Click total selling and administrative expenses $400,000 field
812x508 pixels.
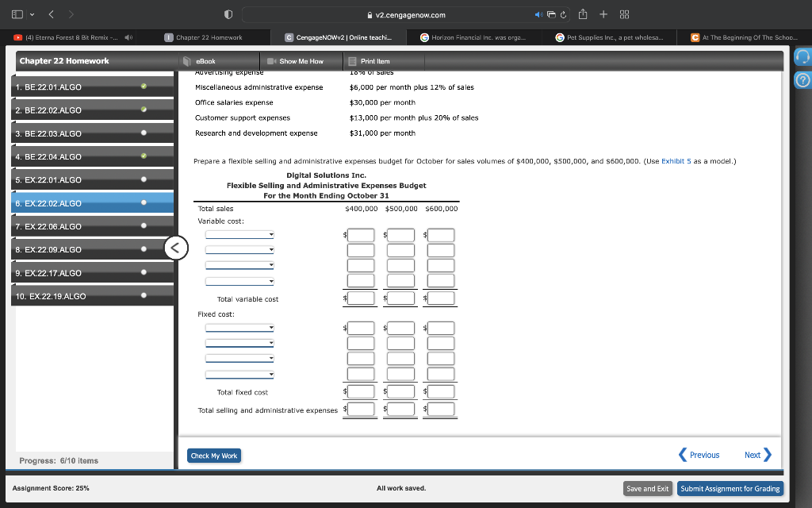(x=361, y=409)
